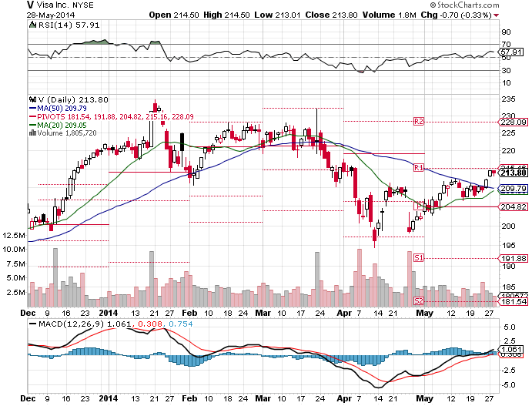Screen dimensions: 532x406
Task: Click the 195 price axis label
Action: [x=509, y=245]
